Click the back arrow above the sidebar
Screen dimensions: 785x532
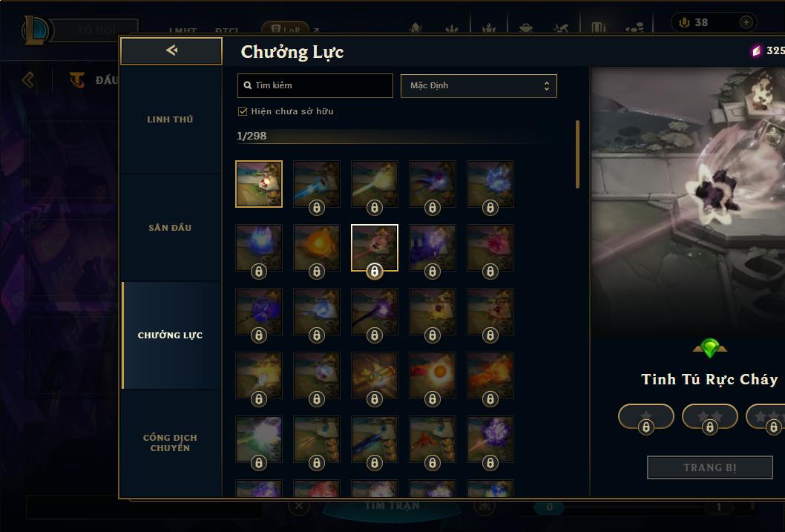171,50
